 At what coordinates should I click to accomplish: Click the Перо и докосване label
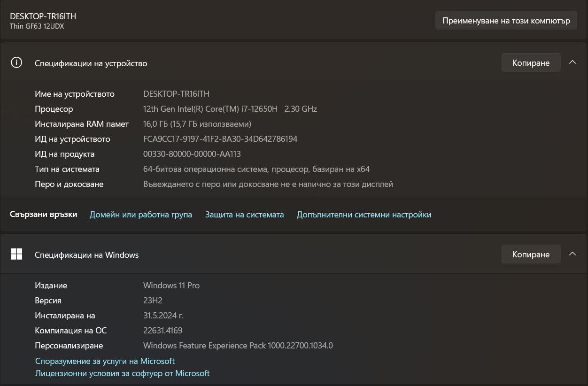click(69, 184)
